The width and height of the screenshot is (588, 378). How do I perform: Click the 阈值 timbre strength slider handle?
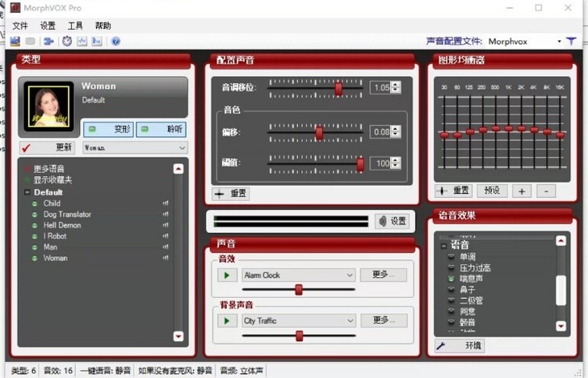point(360,164)
